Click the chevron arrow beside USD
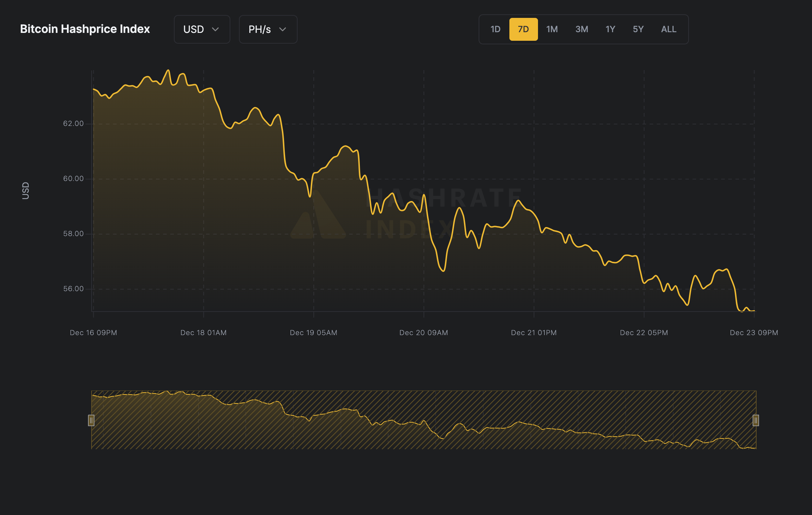 point(215,29)
